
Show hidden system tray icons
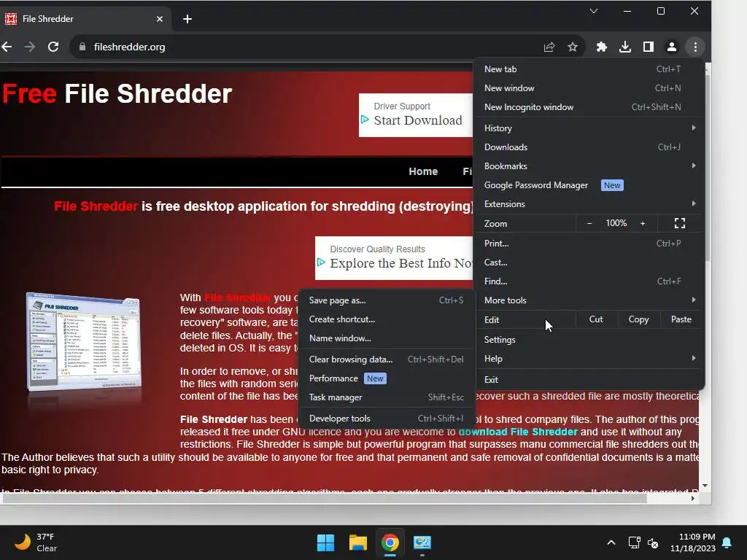tap(611, 542)
